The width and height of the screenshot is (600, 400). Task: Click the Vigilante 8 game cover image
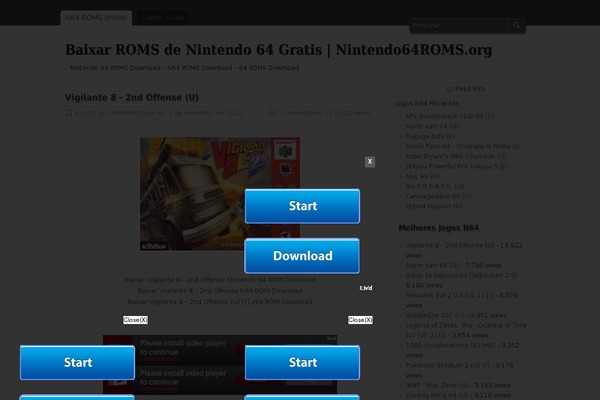220,194
